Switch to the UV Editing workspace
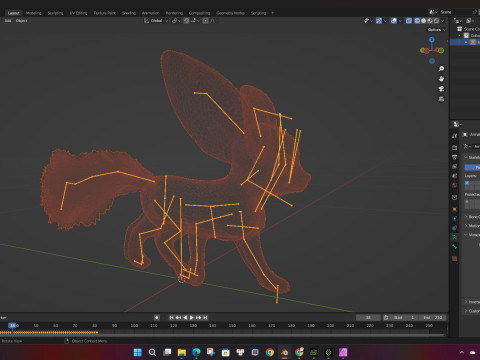 tap(78, 13)
